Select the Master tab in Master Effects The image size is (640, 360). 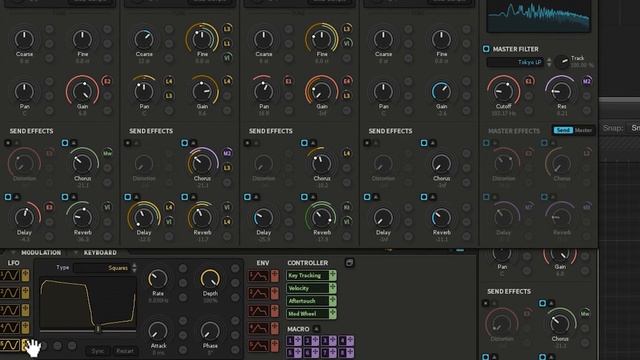[x=583, y=130]
